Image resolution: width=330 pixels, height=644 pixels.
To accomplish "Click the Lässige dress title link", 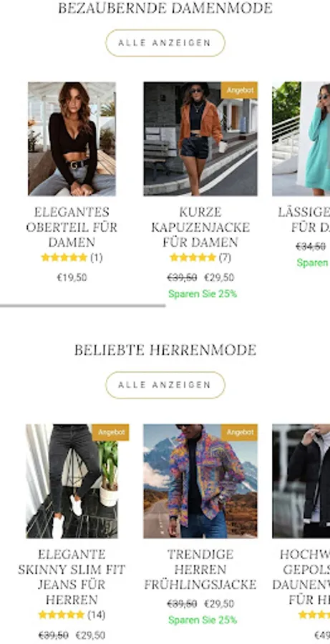I will coord(304,220).
